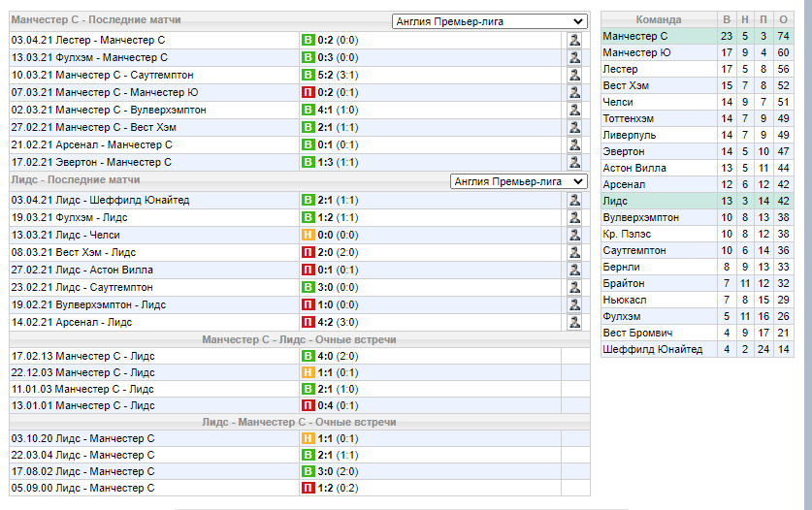812x510 pixels.
Task: Select Тоттенхэм team in standings table
Action: click(x=629, y=119)
